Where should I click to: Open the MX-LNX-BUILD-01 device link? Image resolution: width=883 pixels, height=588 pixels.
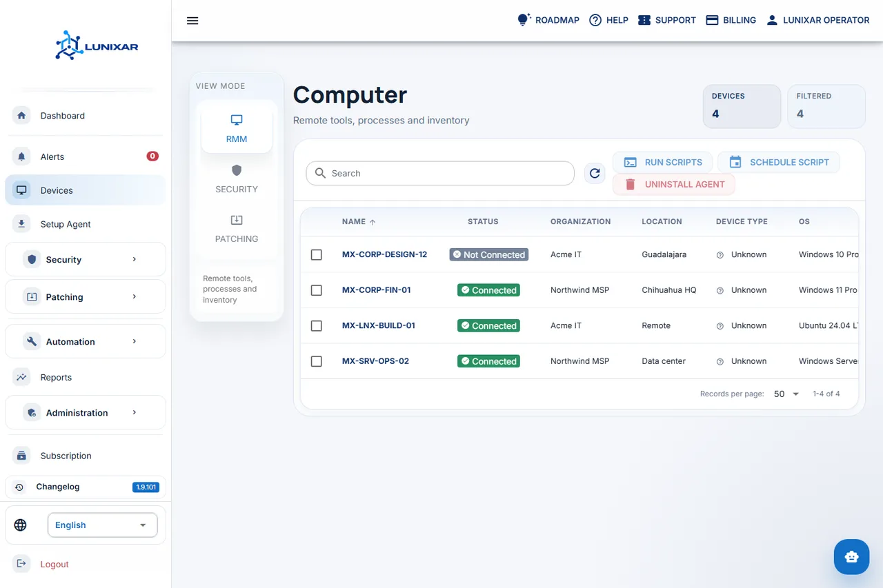click(x=379, y=325)
